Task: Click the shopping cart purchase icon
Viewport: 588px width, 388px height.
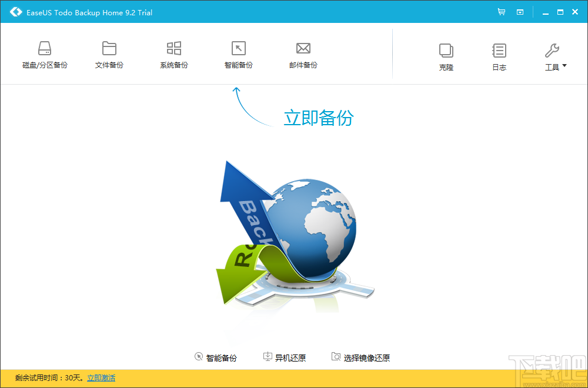Action: tap(501, 11)
